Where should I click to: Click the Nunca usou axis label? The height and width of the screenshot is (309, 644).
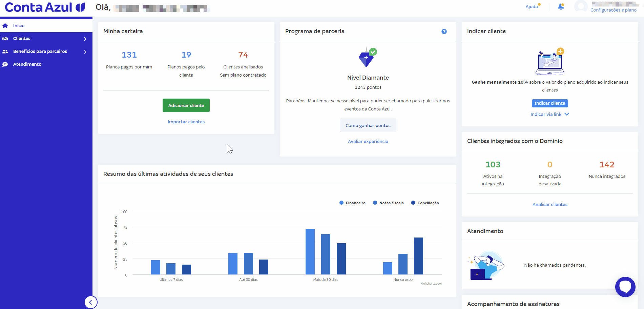[x=403, y=280]
